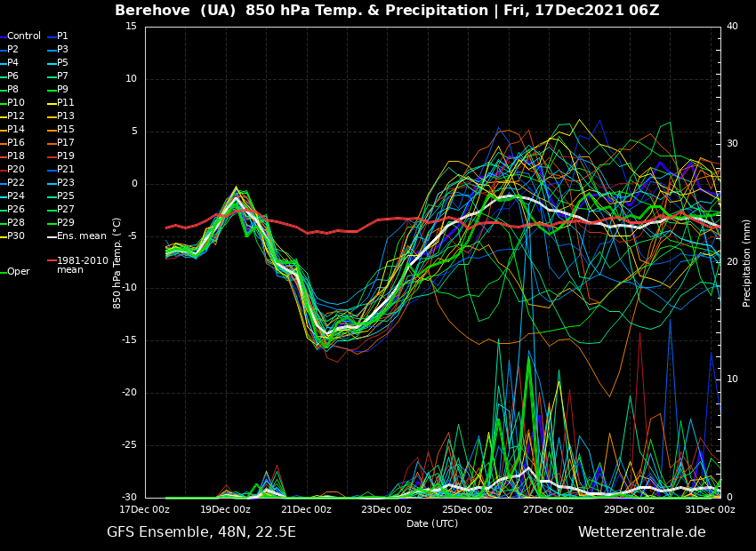Click the GFS Ensemble, 48N, 22.5E caption

tap(201, 532)
